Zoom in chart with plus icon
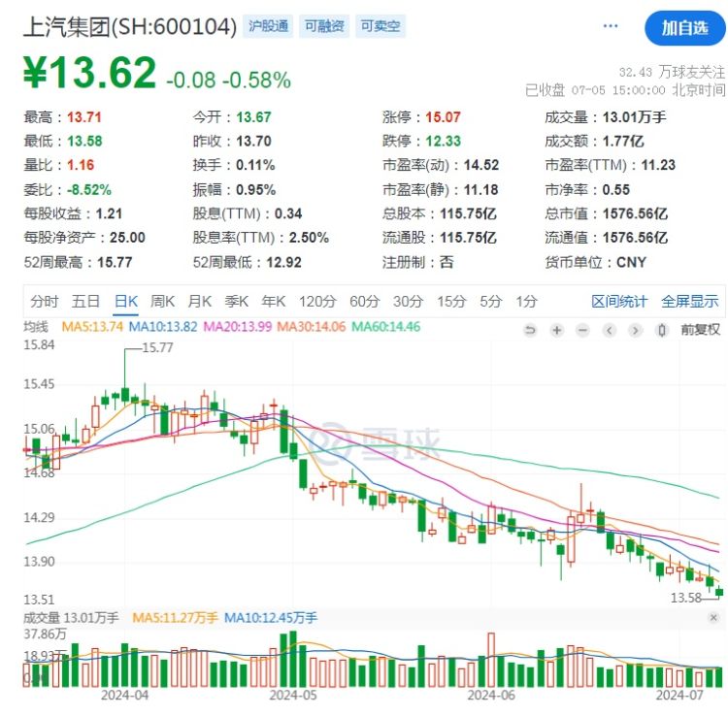Image resolution: width=728 pixels, height=715 pixels. (557, 331)
